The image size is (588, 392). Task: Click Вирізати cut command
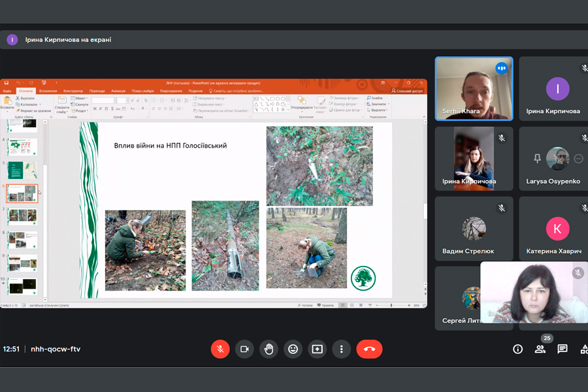click(x=25, y=98)
